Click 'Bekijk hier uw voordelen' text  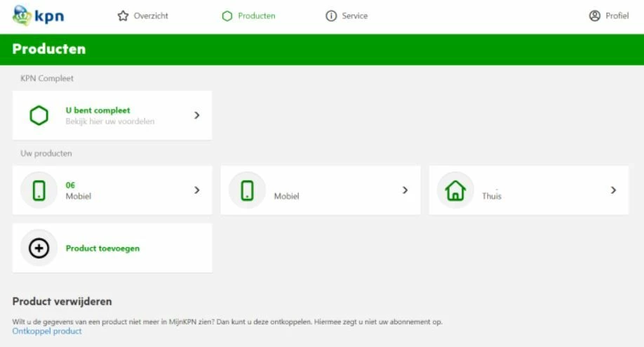point(110,122)
